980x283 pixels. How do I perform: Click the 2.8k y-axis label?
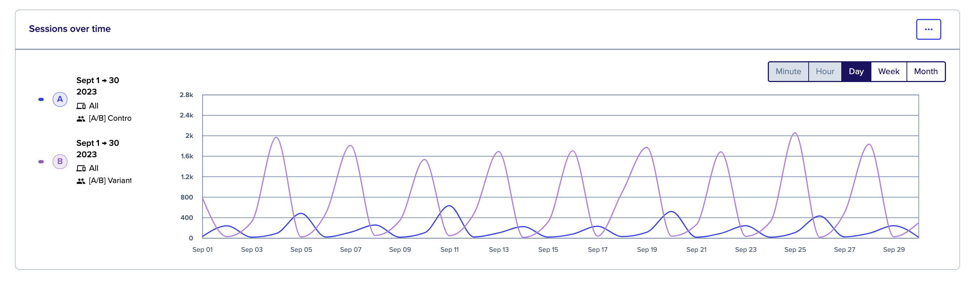click(x=186, y=95)
